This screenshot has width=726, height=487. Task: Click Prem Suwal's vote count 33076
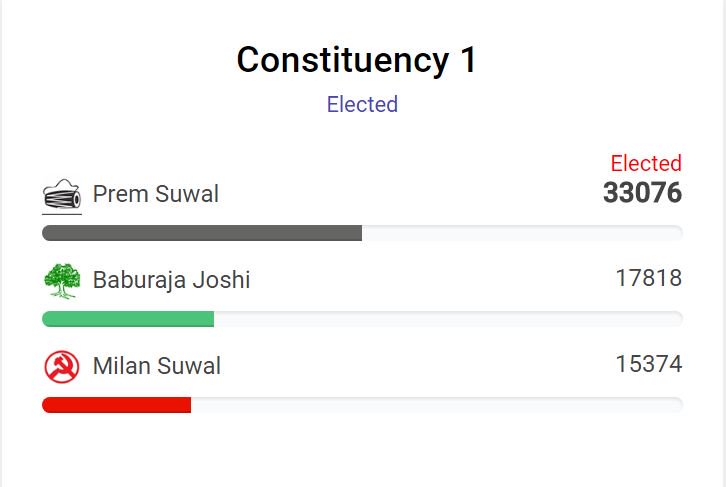pos(642,193)
